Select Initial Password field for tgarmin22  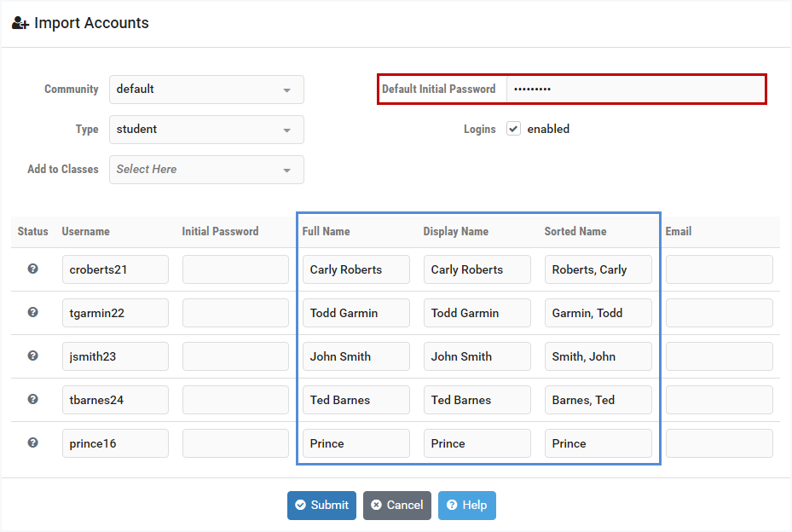235,313
